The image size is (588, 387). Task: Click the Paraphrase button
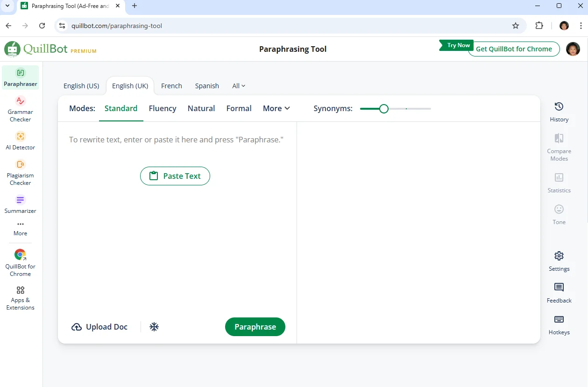255,327
